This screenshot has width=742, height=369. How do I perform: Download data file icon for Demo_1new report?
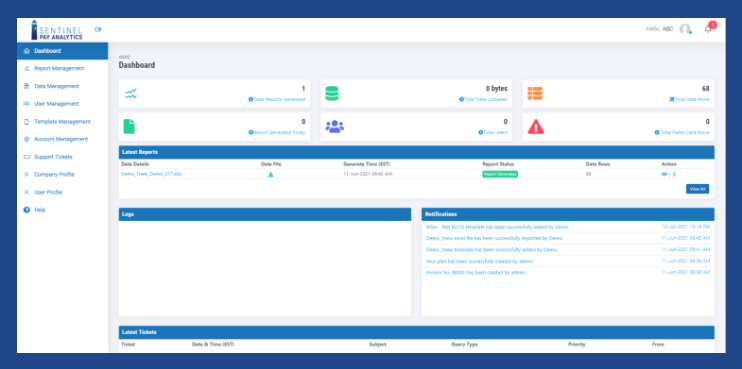(271, 174)
